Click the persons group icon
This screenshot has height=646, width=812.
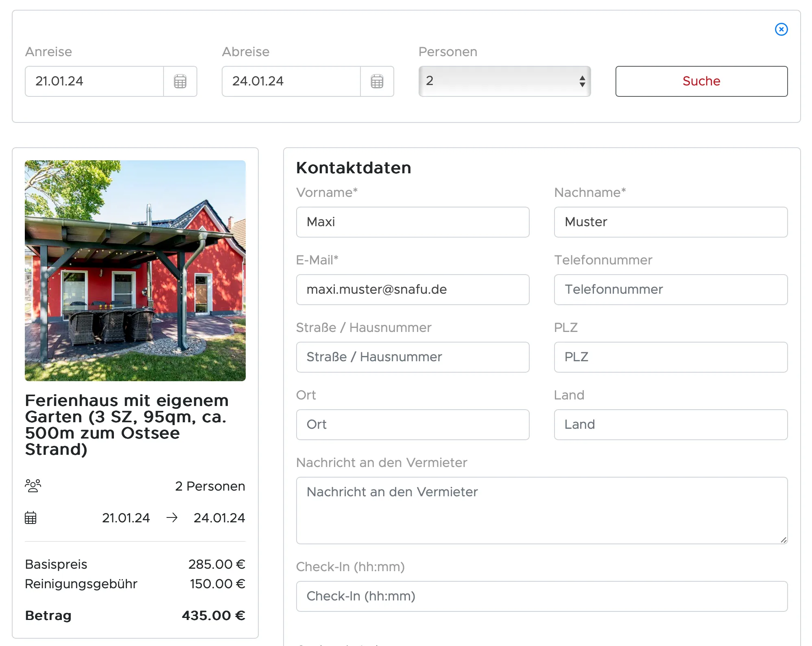[33, 486]
